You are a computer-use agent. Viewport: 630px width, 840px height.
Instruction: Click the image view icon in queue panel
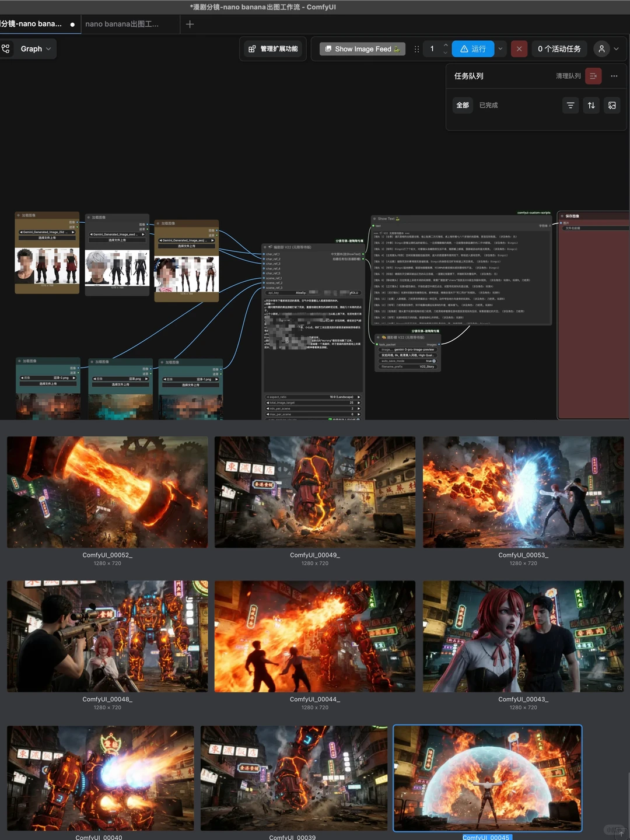(612, 106)
